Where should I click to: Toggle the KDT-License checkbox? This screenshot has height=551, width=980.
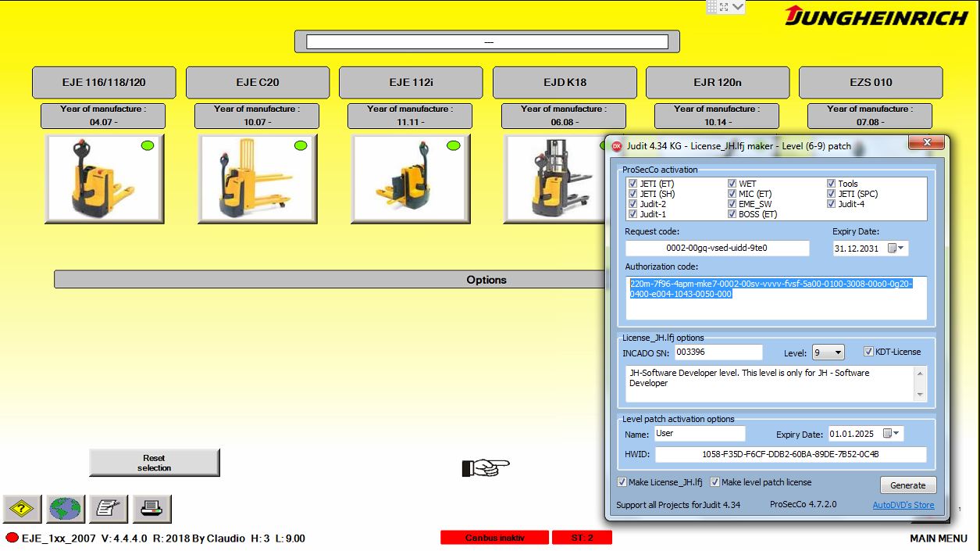[x=868, y=352]
